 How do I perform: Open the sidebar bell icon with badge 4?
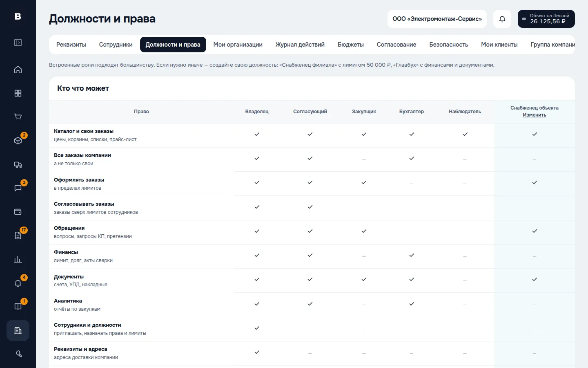tap(18, 283)
